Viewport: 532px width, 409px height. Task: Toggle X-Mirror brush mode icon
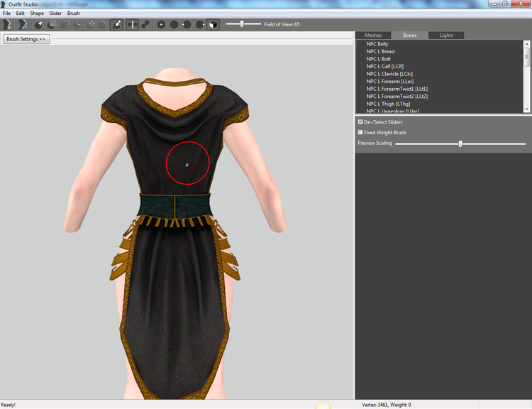point(133,24)
